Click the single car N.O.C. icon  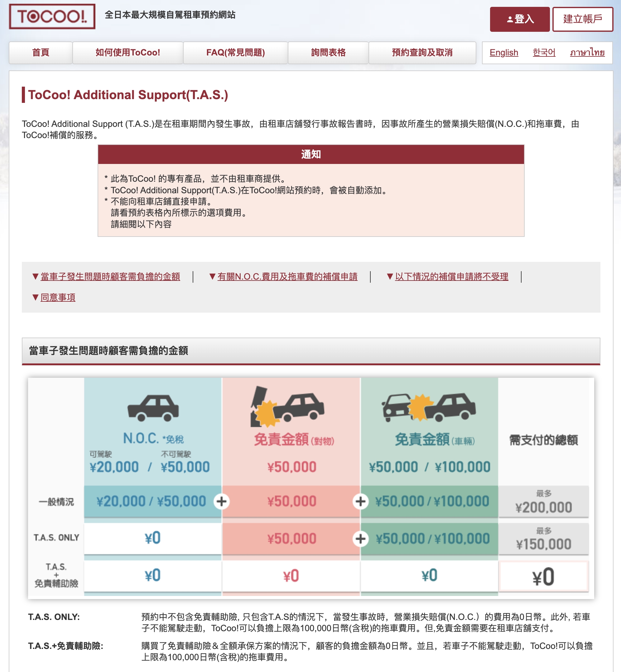(153, 408)
